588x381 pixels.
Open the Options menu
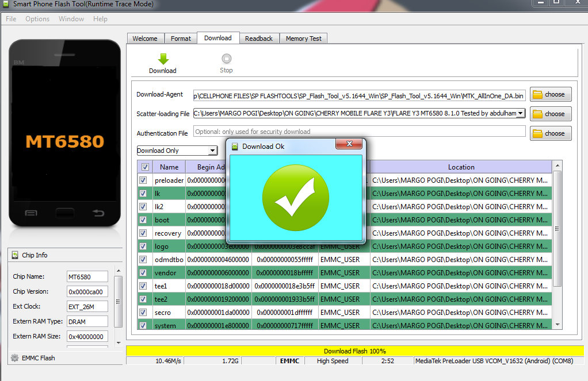click(37, 19)
